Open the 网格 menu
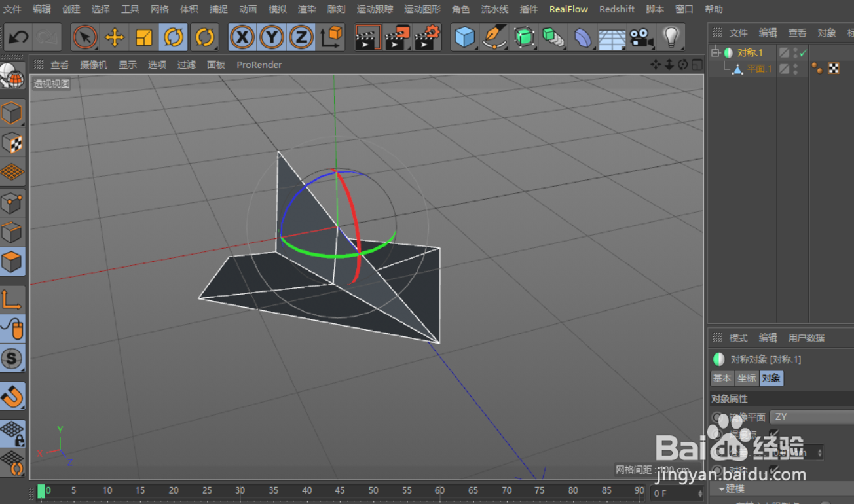Screen dimensions: 854x504 [x=160, y=9]
